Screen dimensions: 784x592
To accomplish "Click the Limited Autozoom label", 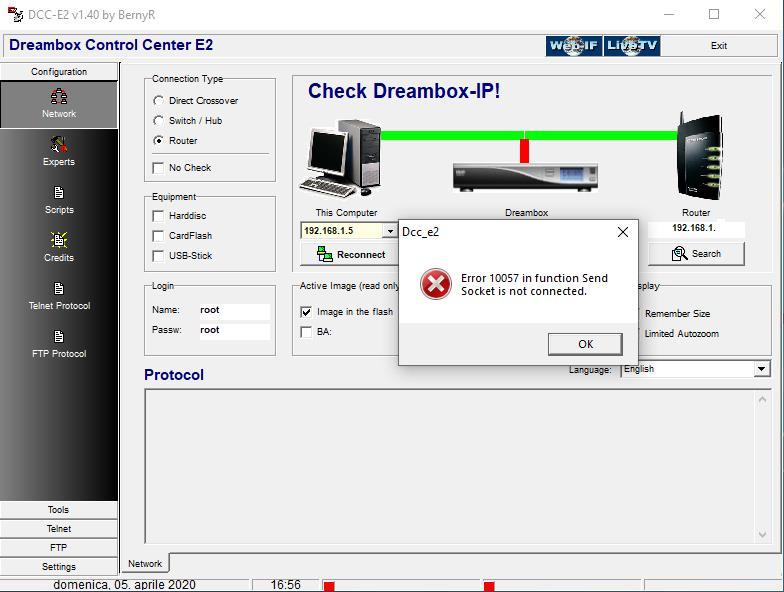I will pyautogui.click(x=681, y=334).
